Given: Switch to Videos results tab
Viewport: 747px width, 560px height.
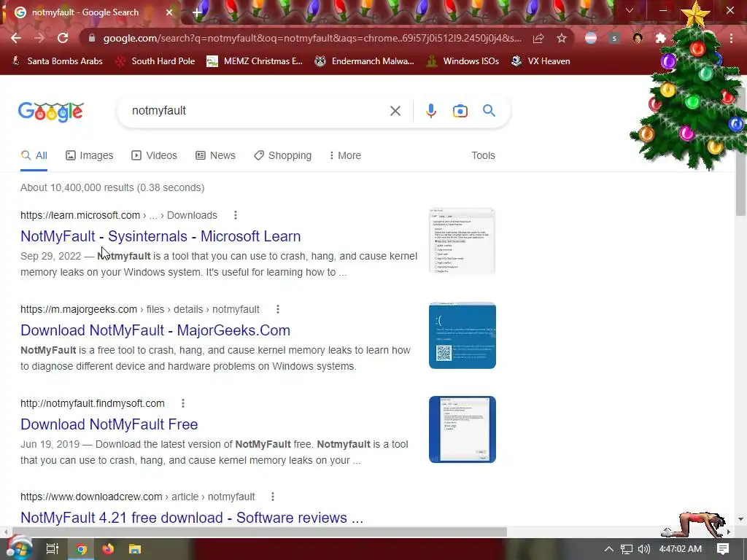Looking at the screenshot, I should point(155,156).
